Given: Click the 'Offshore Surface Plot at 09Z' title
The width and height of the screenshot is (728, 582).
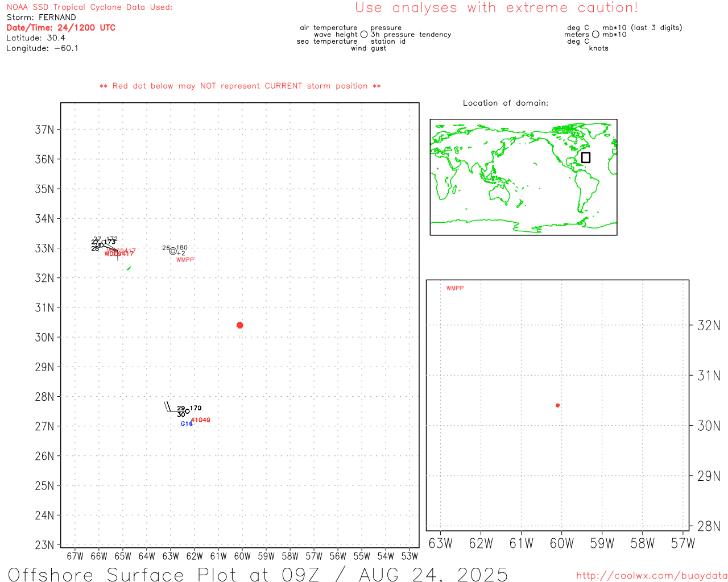Looking at the screenshot, I should pyautogui.click(x=258, y=574).
